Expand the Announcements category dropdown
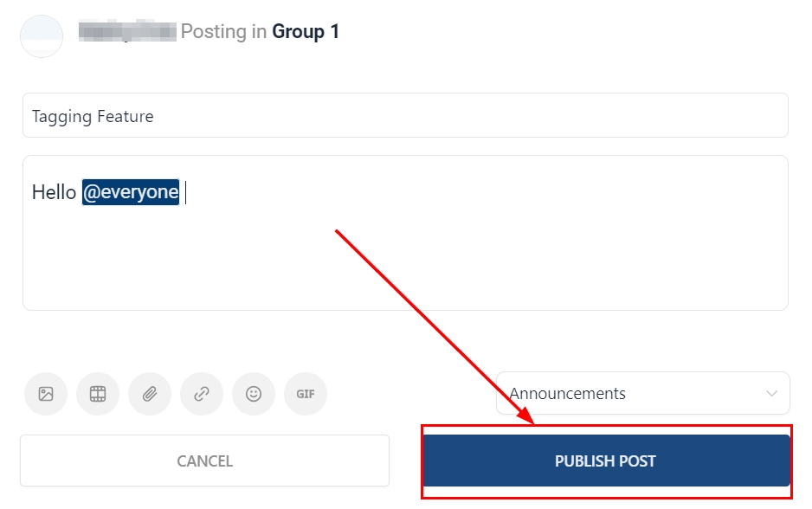 [642, 393]
